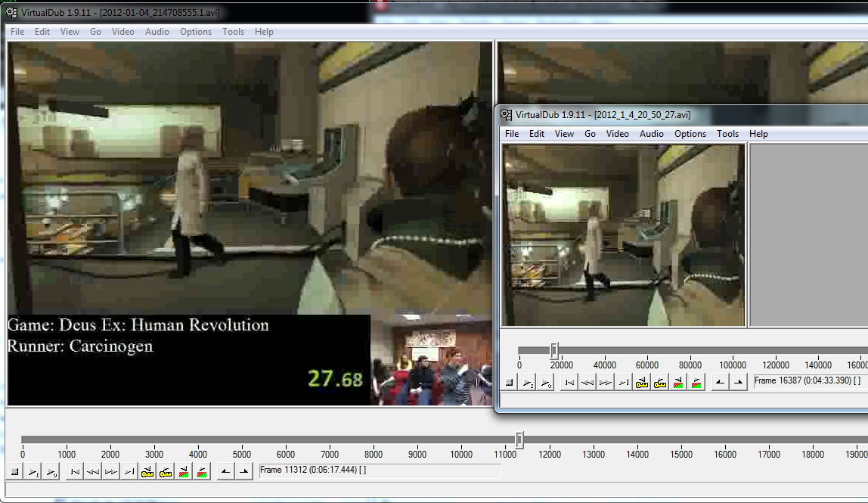Viewport: 868px width, 503px height.
Task: Click the Frame 11312 position field
Action: (380, 470)
